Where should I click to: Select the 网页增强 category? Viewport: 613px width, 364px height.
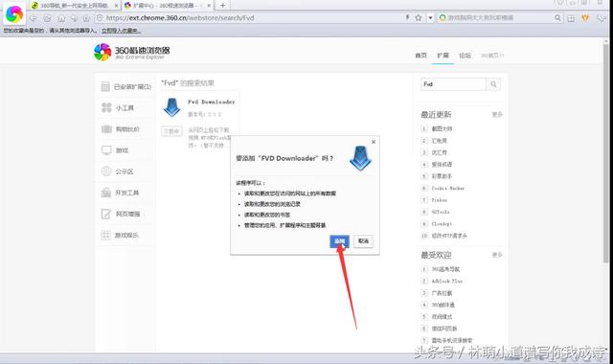coord(126,214)
